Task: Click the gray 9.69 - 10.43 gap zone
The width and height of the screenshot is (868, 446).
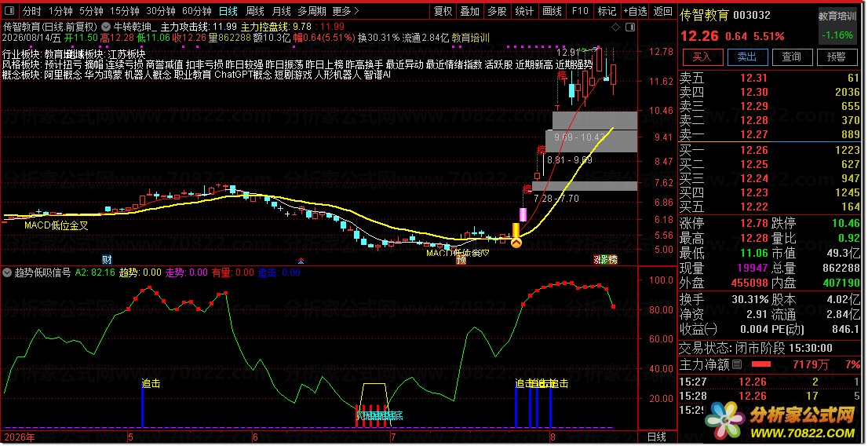Action: click(592, 141)
